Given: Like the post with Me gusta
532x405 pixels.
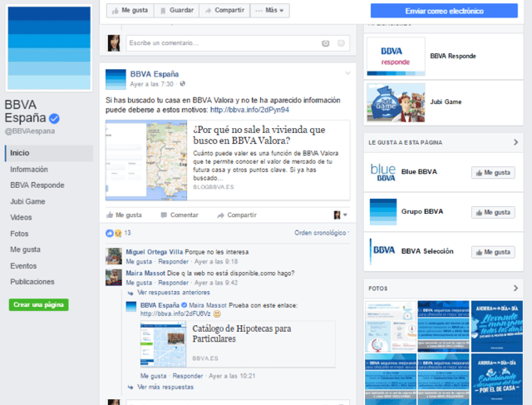Looking at the screenshot, I should tap(124, 215).
